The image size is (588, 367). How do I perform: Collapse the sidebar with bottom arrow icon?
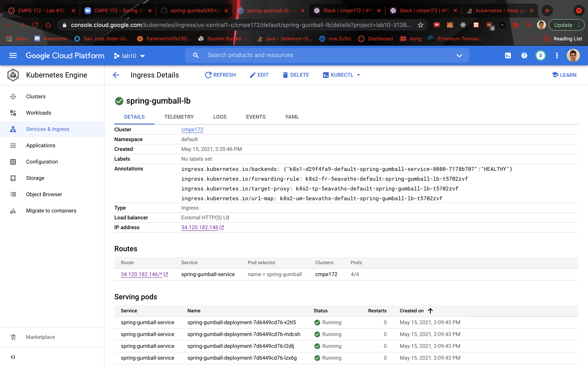point(13,357)
